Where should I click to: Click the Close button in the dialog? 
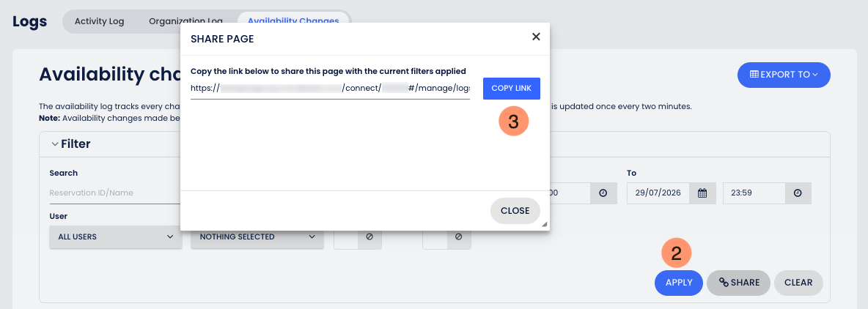click(515, 211)
